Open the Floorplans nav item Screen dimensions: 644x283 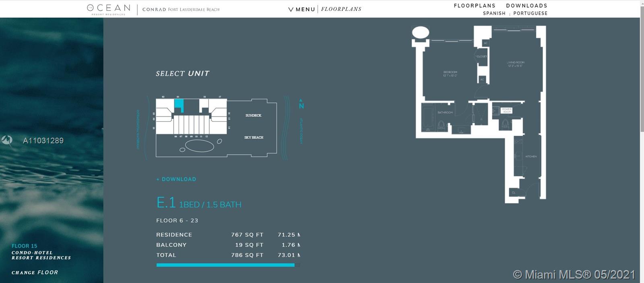tap(475, 6)
